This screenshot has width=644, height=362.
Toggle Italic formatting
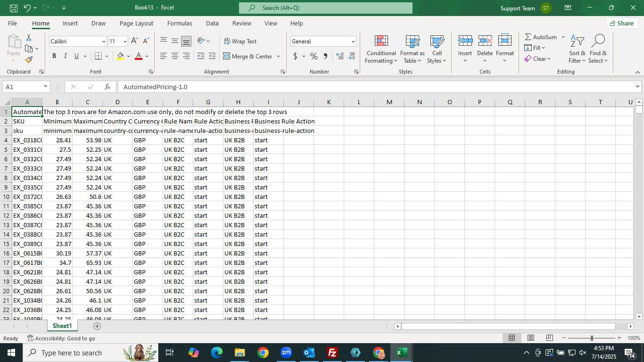[65, 56]
